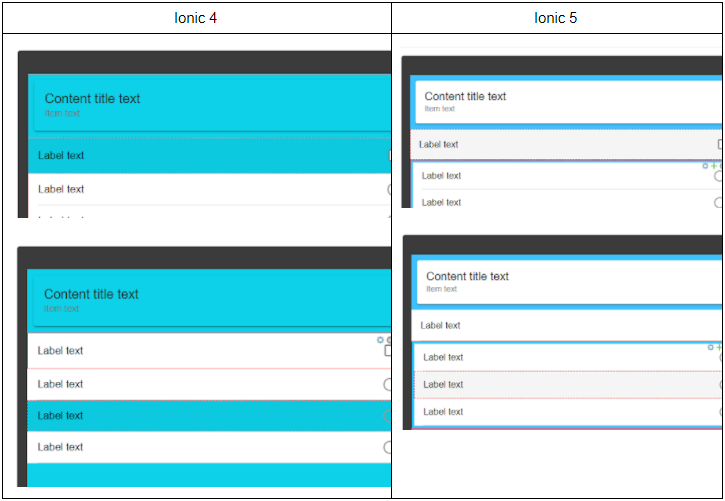Image resolution: width=725 pixels, height=501 pixels.
Task: Click Content title text in second Ionic 5 preview
Action: tap(467, 276)
